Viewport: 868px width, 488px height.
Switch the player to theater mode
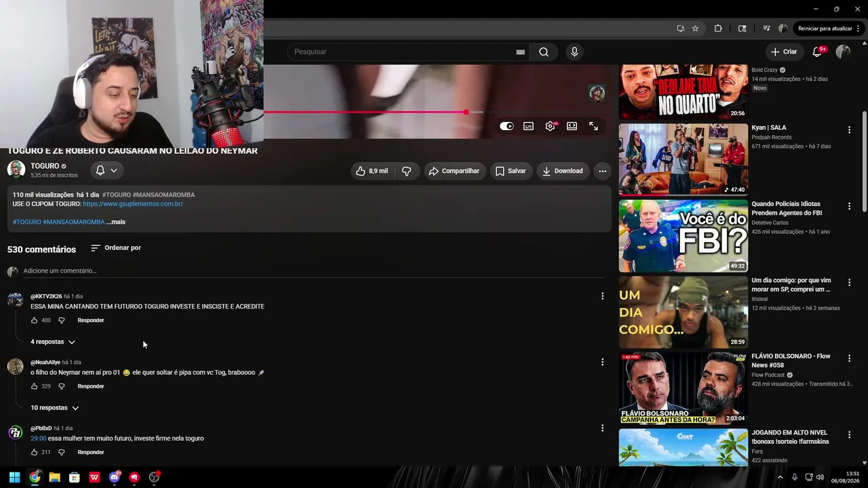572,126
